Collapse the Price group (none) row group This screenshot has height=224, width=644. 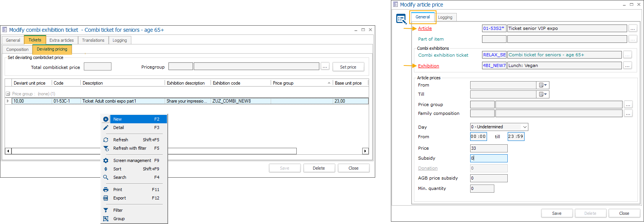(x=8, y=94)
